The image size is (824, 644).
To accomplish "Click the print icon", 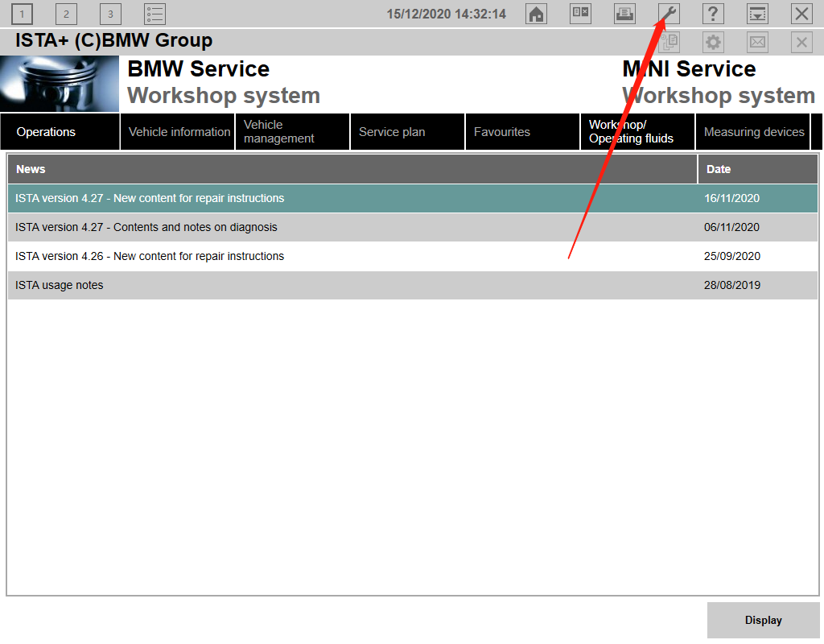I will [624, 14].
